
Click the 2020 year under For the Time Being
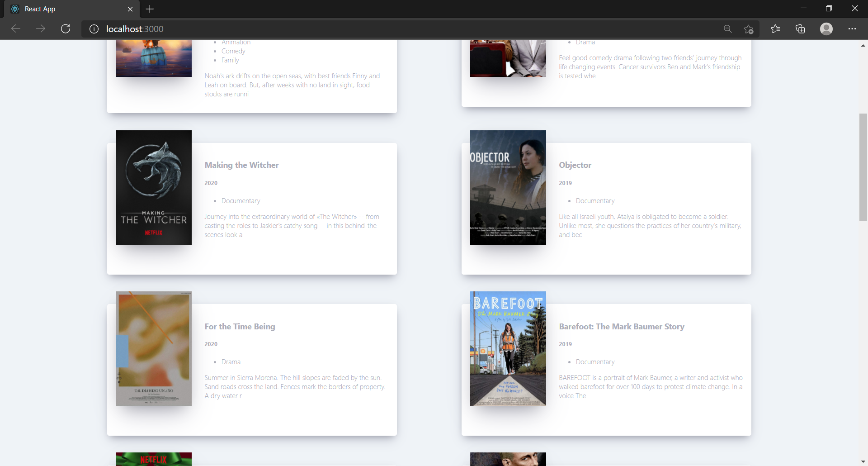coord(211,344)
